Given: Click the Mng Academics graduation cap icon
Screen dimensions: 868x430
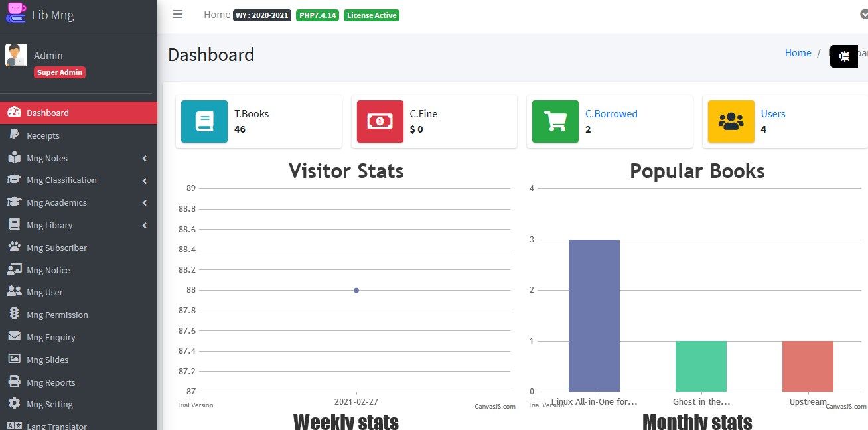Looking at the screenshot, I should (14, 202).
